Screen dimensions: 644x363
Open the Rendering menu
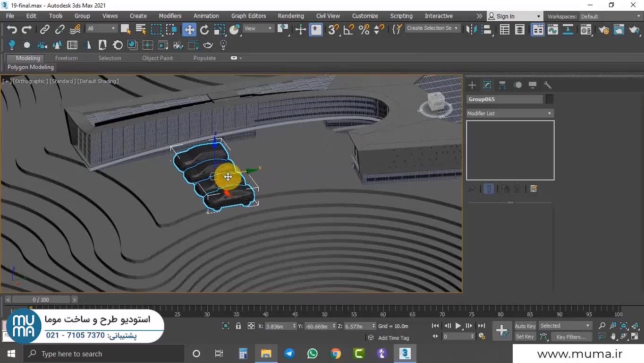pyautogui.click(x=290, y=16)
